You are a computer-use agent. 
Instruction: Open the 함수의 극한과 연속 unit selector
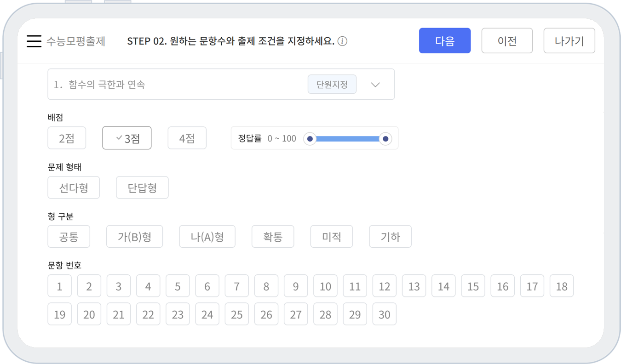[175, 85]
